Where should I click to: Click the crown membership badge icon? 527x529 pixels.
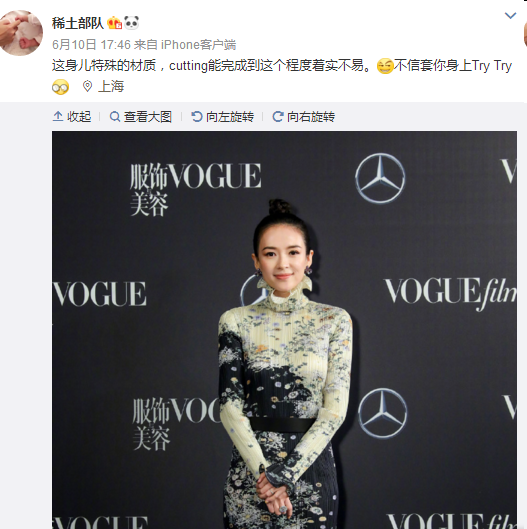pyautogui.click(x=114, y=23)
